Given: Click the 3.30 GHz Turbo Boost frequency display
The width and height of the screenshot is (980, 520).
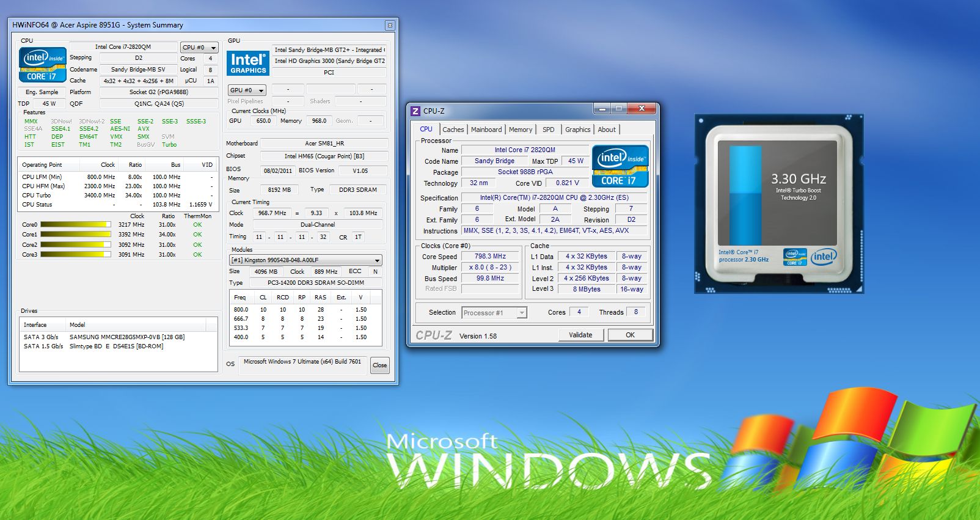Looking at the screenshot, I should tap(798, 179).
